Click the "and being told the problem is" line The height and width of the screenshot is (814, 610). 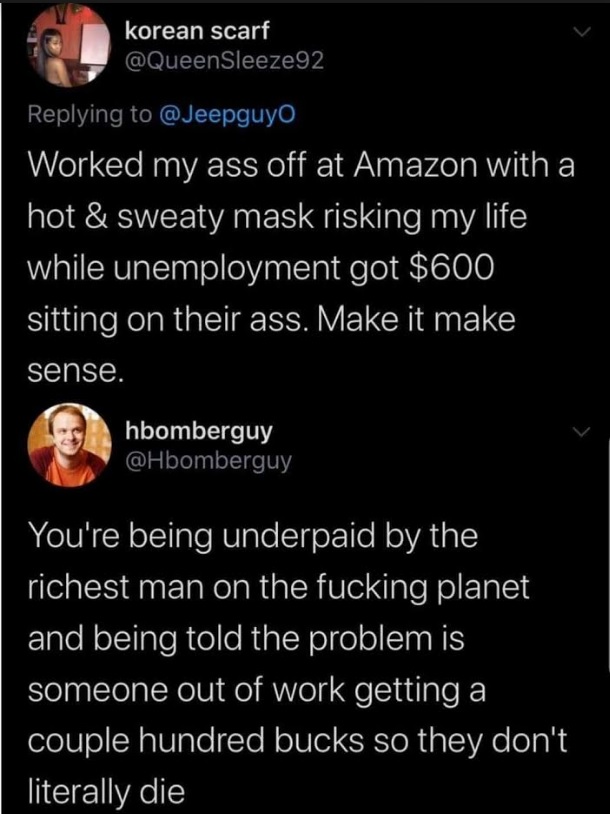tap(246, 639)
